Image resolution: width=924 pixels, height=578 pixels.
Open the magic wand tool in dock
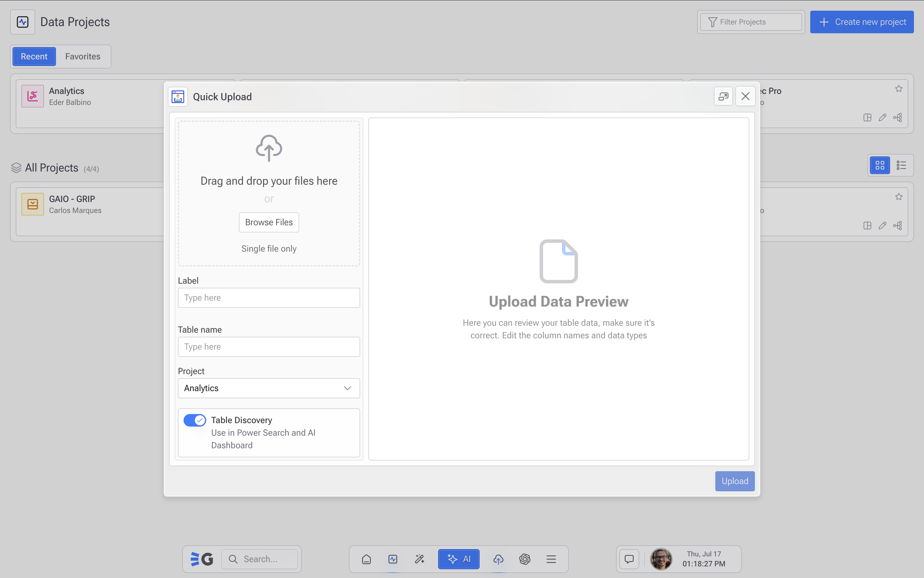pyautogui.click(x=419, y=559)
